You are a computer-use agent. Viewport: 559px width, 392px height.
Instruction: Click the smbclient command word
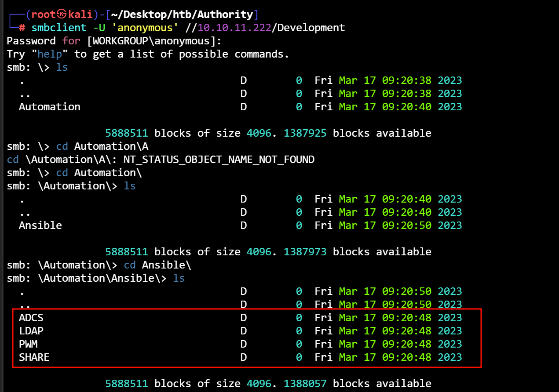[59, 28]
